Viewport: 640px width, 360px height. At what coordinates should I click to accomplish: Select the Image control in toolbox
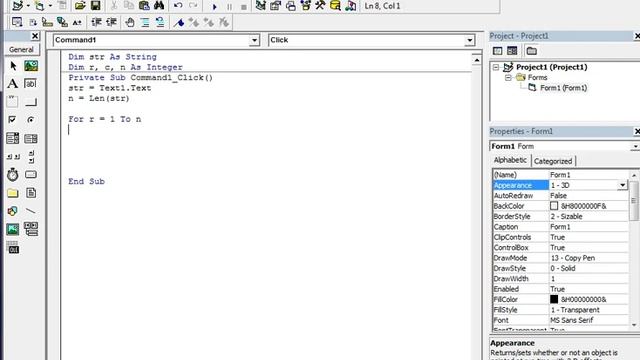click(x=13, y=229)
